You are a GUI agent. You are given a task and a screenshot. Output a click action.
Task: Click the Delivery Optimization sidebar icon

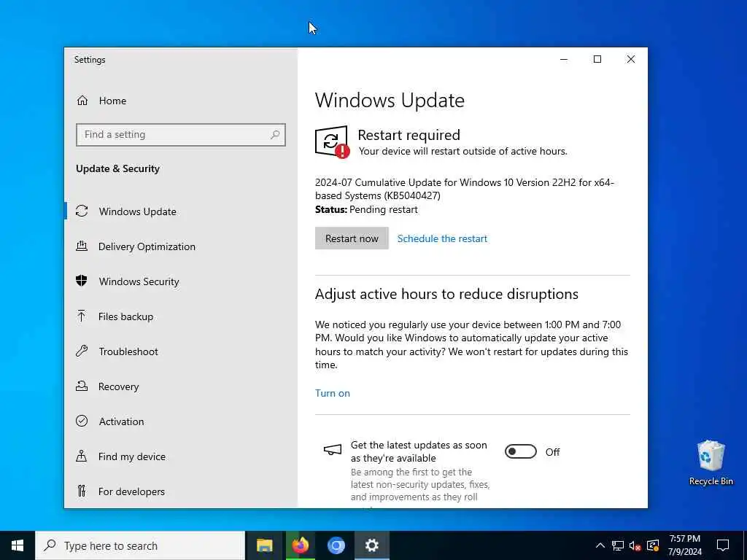click(82, 246)
